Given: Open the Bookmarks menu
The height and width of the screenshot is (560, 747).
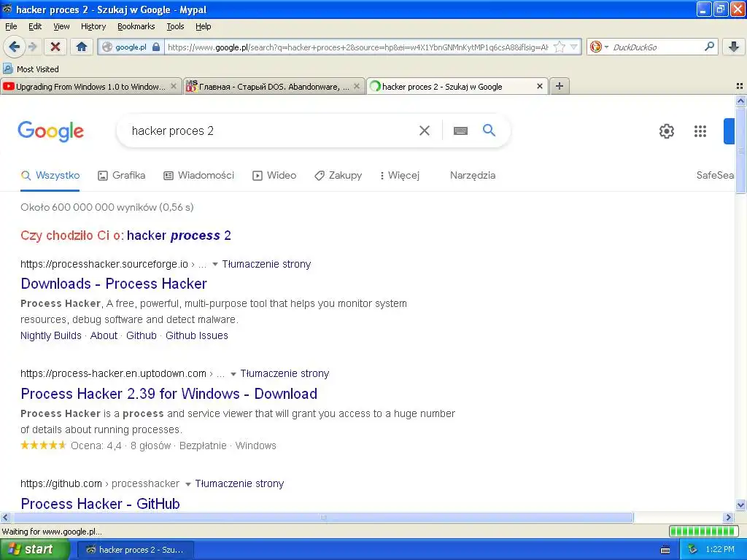Looking at the screenshot, I should pos(136,26).
